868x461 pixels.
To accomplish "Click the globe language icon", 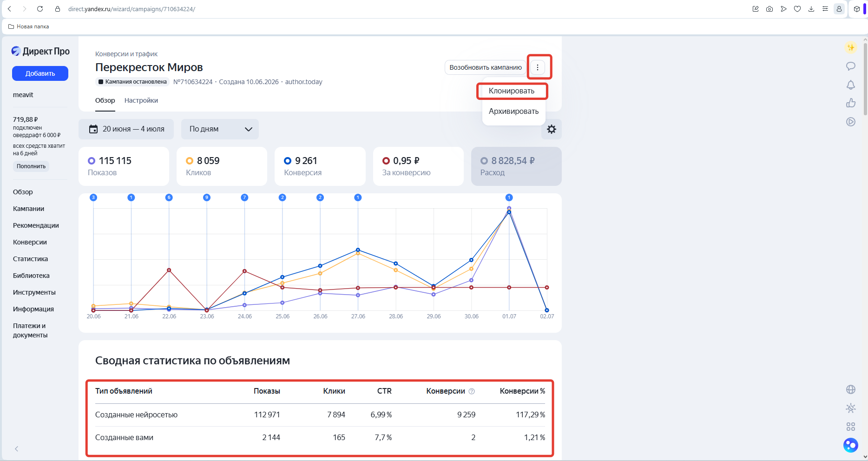I will pos(850,389).
